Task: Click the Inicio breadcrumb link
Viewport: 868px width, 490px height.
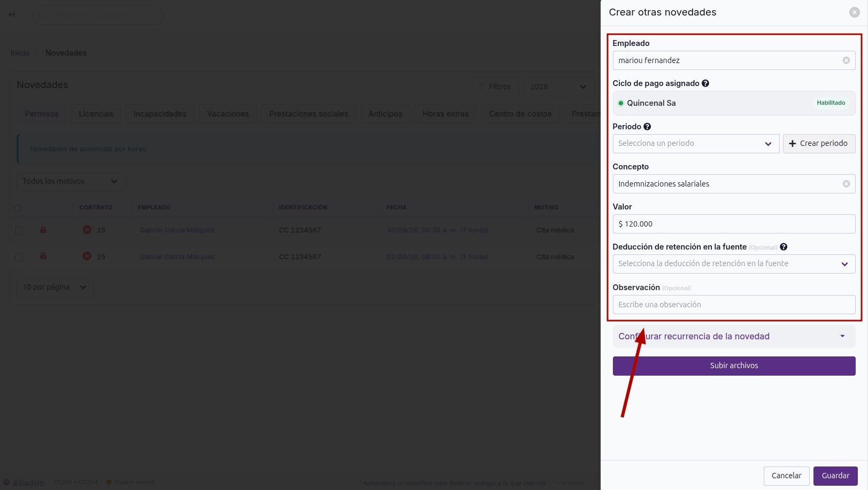Action: coord(20,53)
